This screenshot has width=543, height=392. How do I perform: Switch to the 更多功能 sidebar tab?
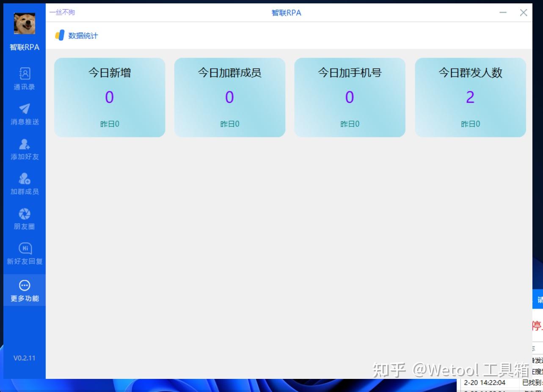[24, 290]
